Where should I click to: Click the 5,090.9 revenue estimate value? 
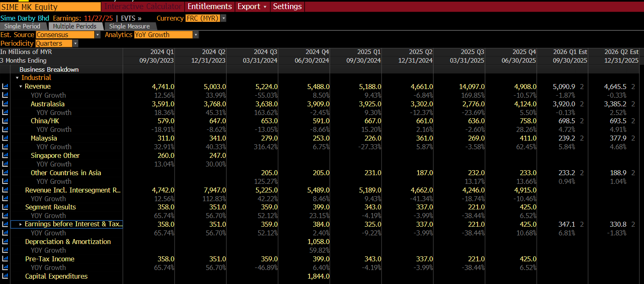(564, 87)
